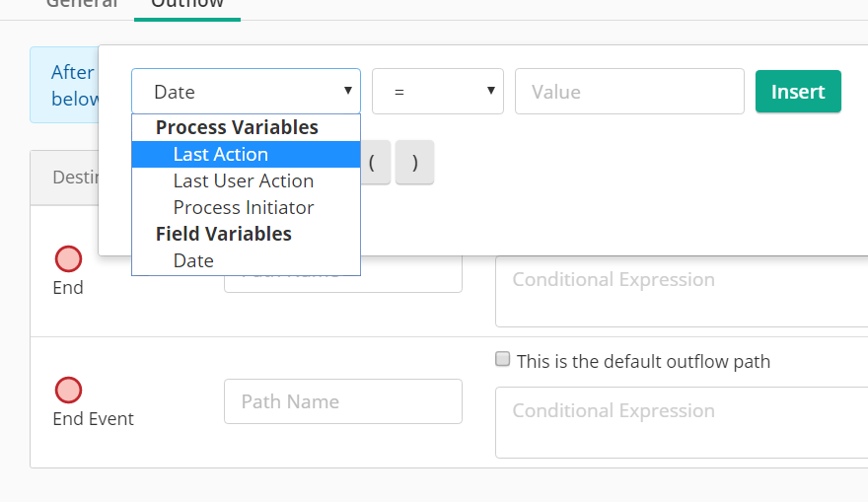Click the Field Variables group header
Viewport: 868px width, 502px height.
click(x=224, y=235)
